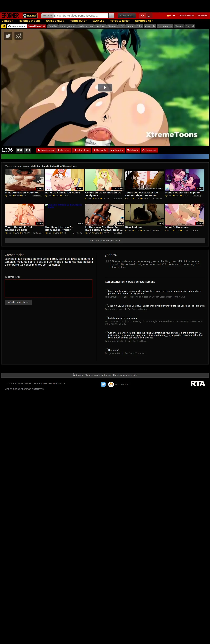Click the magnifier search button
Image resolution: width=210 pixels, height=644 pixels.
(x=111, y=16)
